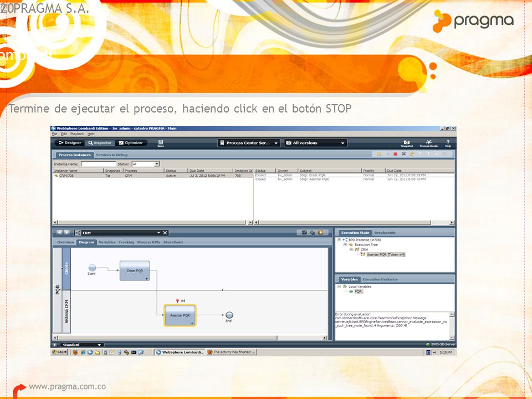Switch to the SharePoint tab
The image size is (532, 399).
pyautogui.click(x=173, y=242)
